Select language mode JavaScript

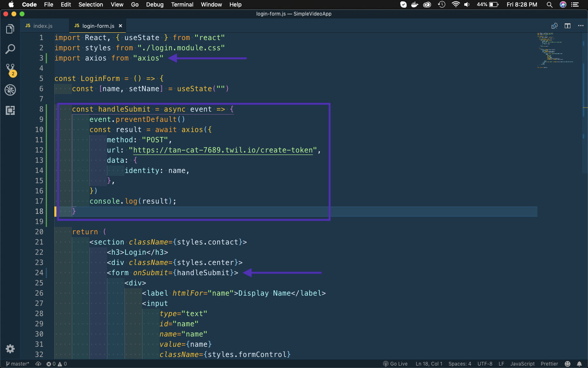click(x=522, y=364)
